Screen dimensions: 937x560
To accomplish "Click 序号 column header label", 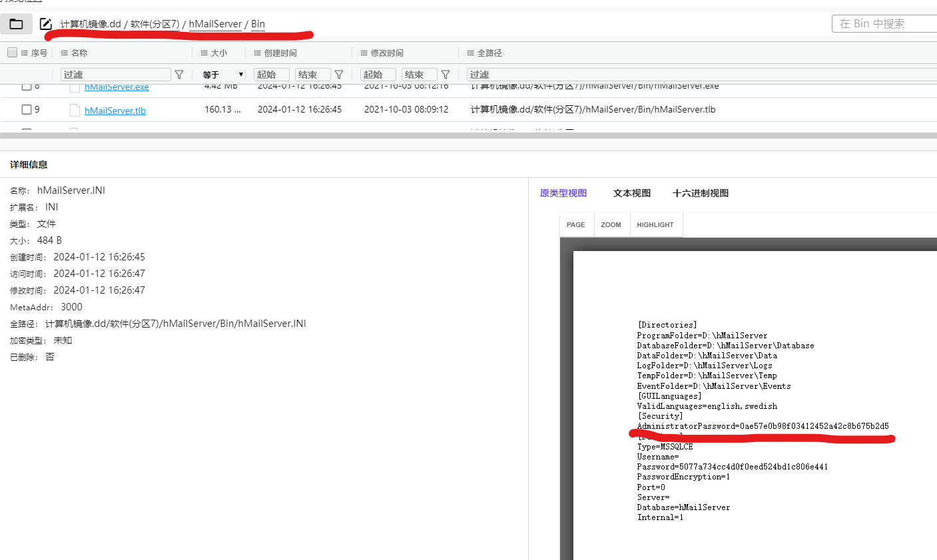I will 39,53.
